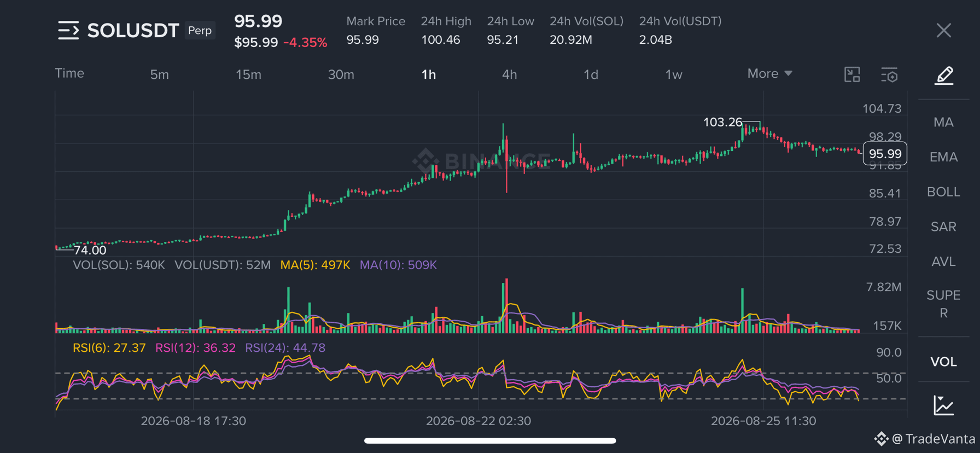Tap the home indicator bar at bottom
The width and height of the screenshot is (980, 453).
click(x=490, y=440)
